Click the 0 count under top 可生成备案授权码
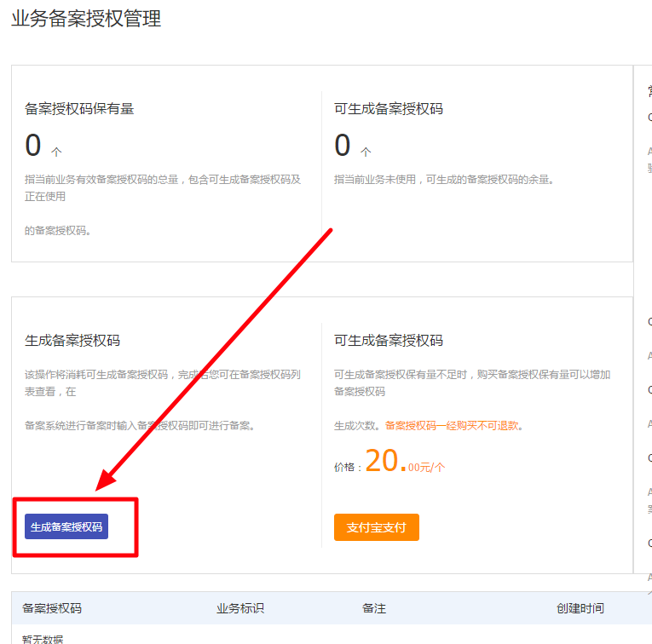This screenshot has width=652, height=644. coord(343,145)
